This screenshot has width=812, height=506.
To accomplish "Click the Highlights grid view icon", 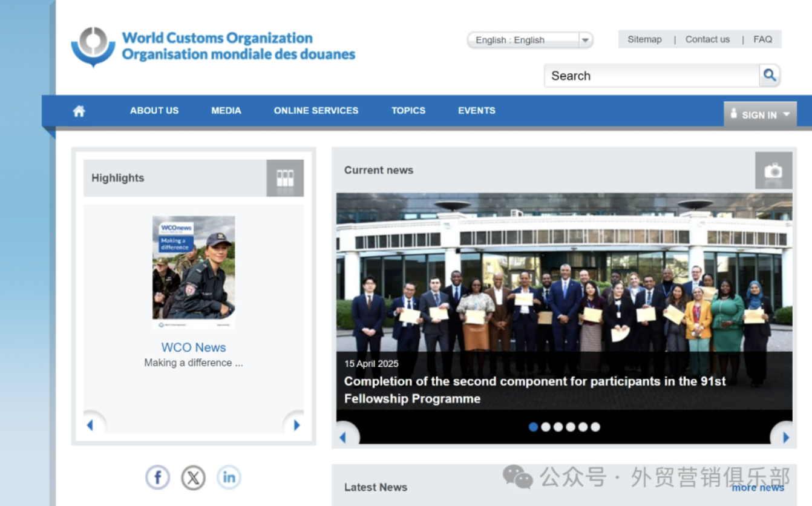I will point(285,178).
